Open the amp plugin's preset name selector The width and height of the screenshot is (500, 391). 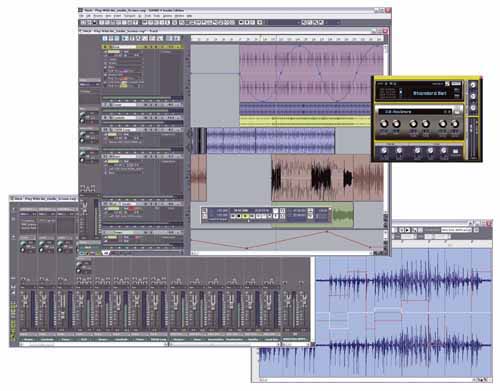click(415, 112)
